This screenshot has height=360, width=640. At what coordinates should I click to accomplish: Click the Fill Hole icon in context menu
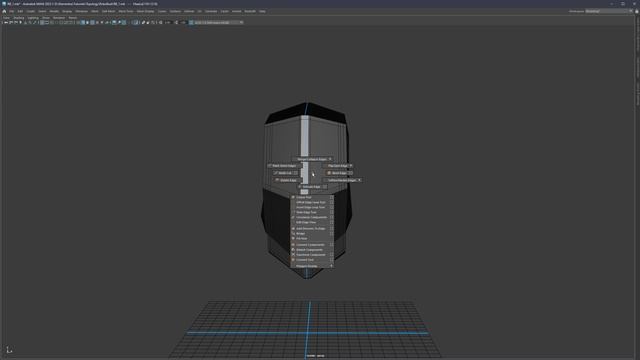click(293, 238)
